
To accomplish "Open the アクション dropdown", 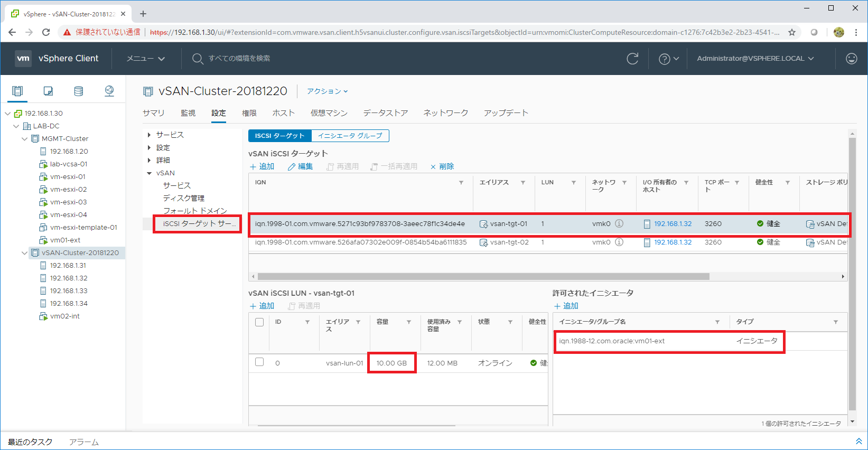I will pos(328,91).
